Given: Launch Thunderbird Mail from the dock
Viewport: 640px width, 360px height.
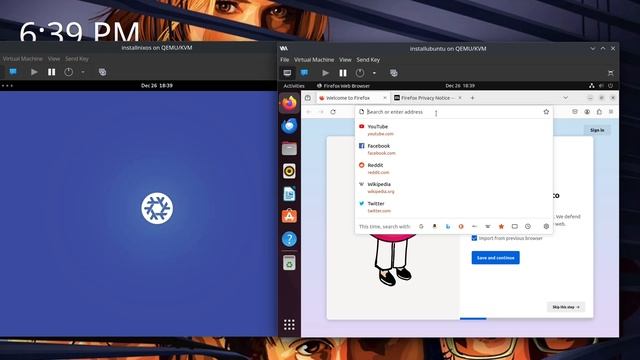Looking at the screenshot, I should tap(289, 126).
